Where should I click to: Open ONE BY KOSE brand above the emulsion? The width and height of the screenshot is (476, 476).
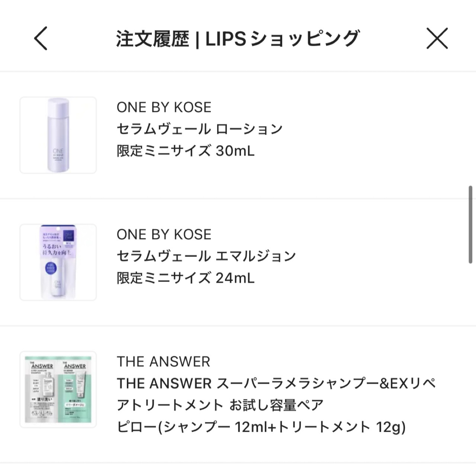coord(164,235)
